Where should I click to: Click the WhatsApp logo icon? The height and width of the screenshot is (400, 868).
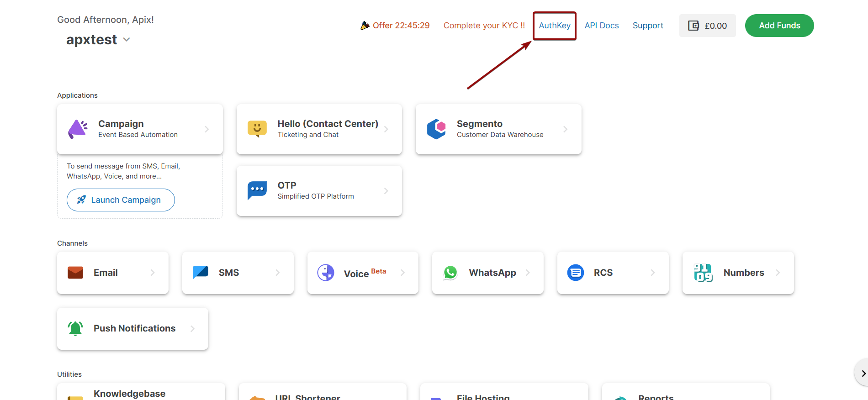tap(450, 273)
